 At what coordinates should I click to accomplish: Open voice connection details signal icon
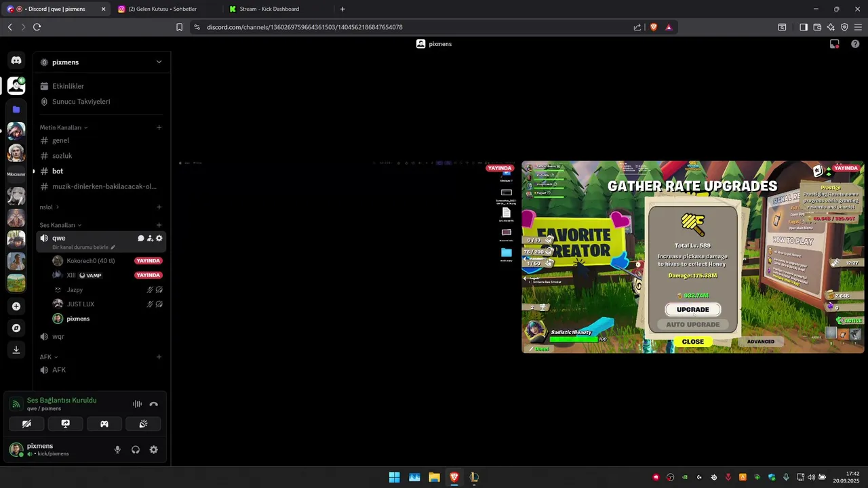(x=16, y=404)
